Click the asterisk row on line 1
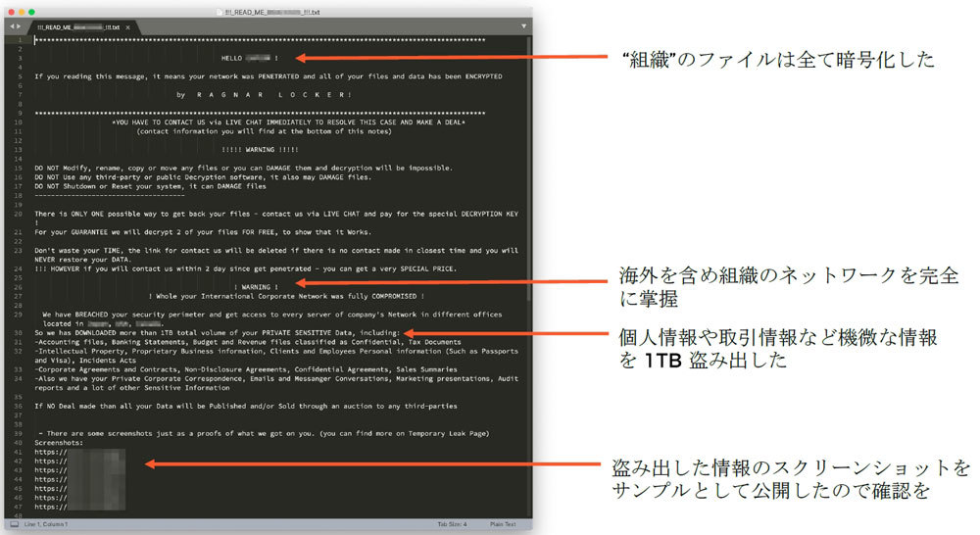Screen dimensions: 980x535 260,40
